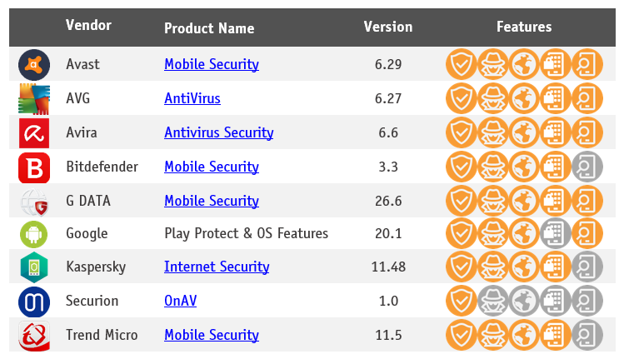Click the Bitdefender B logo
The height and width of the screenshot is (364, 629).
pos(34,167)
